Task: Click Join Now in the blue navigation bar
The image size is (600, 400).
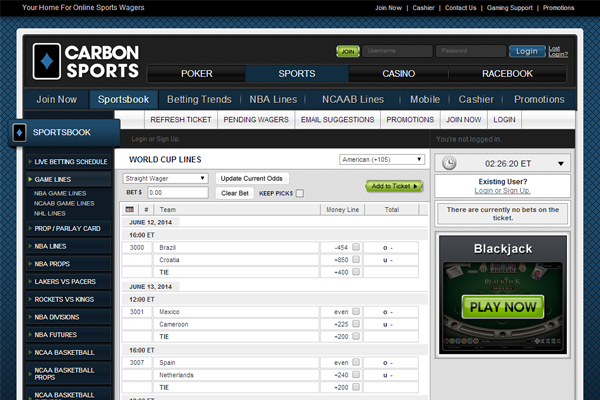Action: tap(57, 100)
